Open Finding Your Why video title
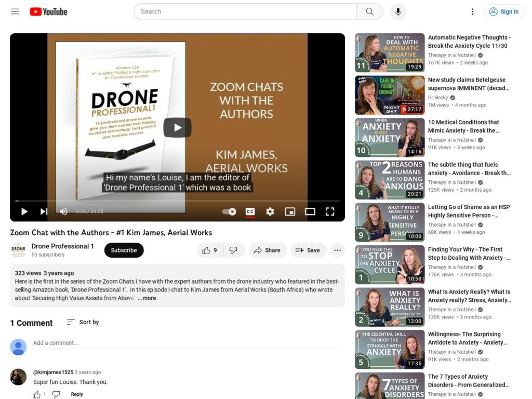The width and height of the screenshot is (532, 399). (469, 254)
